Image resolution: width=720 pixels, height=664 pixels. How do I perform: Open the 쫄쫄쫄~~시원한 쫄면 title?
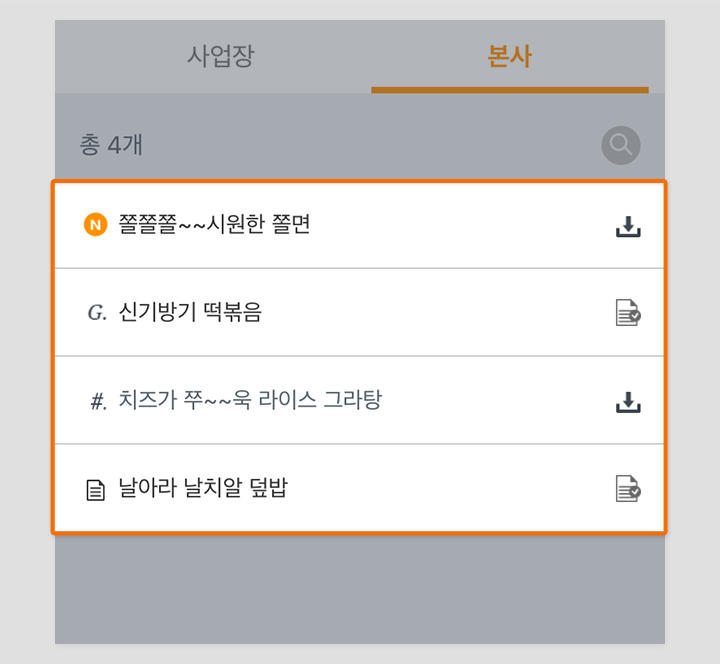click(x=214, y=224)
